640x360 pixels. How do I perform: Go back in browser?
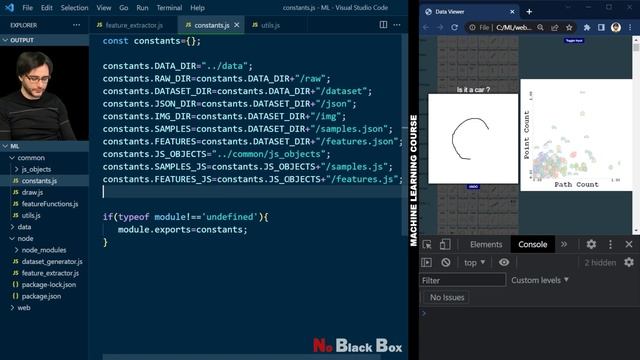[x=426, y=27]
